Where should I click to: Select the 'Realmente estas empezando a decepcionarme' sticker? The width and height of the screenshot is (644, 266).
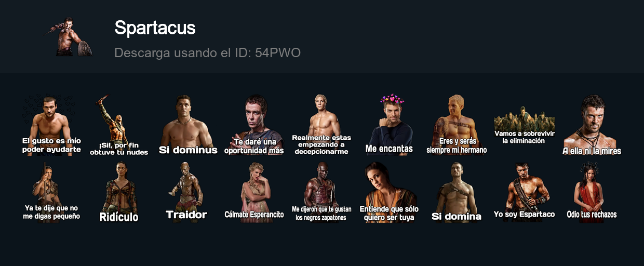click(321, 125)
